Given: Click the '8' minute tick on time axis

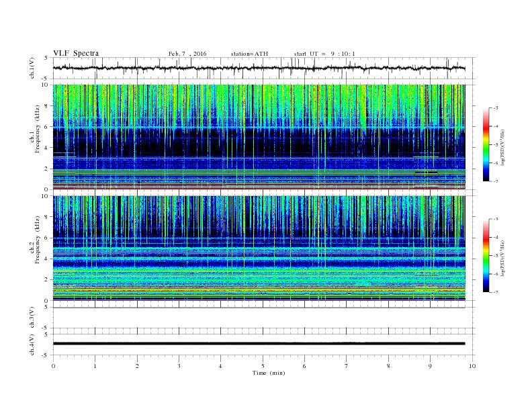Looking at the screenshot, I should click(x=388, y=366).
